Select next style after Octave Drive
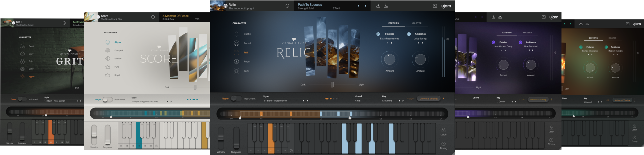This screenshot has height=155, width=644. tap(307, 101)
